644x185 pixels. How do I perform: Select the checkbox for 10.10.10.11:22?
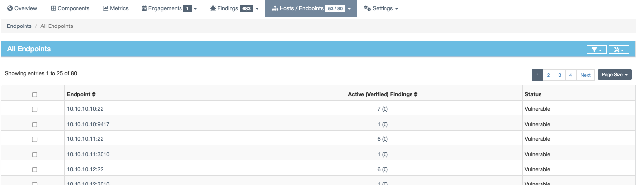point(34,139)
